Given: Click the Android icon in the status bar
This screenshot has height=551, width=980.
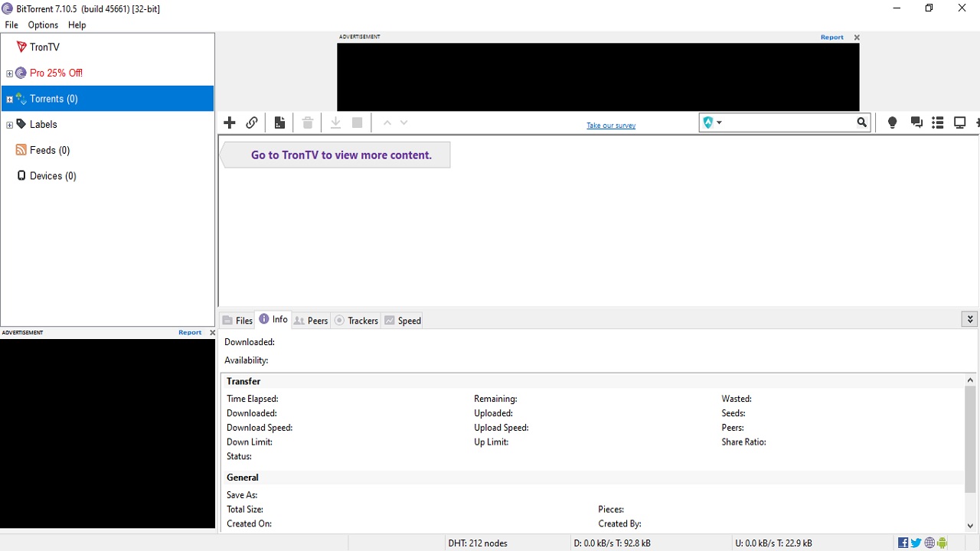Looking at the screenshot, I should pyautogui.click(x=942, y=542).
